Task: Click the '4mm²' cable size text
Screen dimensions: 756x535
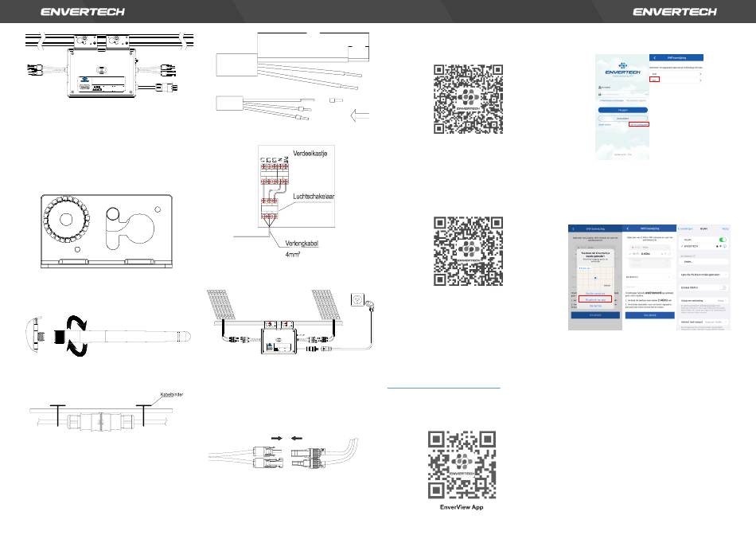Action: pos(293,254)
